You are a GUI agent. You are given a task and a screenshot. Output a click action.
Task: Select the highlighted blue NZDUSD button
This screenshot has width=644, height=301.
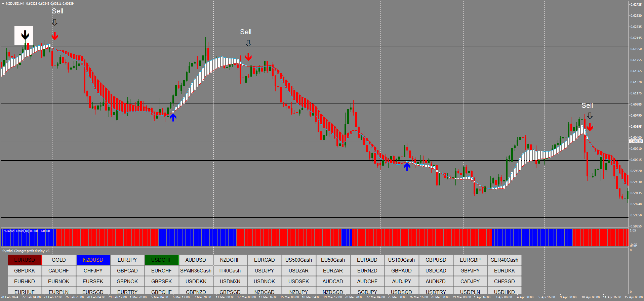pos(93,260)
